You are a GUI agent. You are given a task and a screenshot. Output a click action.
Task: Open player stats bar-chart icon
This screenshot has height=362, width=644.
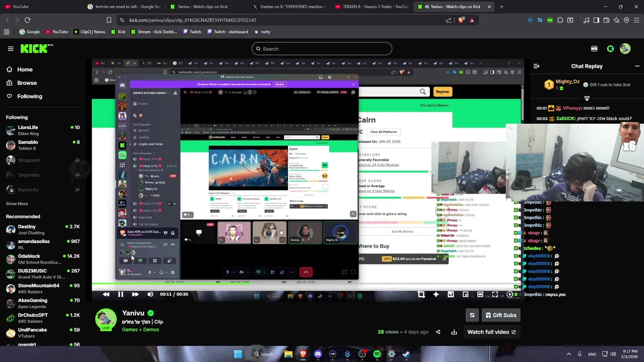point(451,295)
